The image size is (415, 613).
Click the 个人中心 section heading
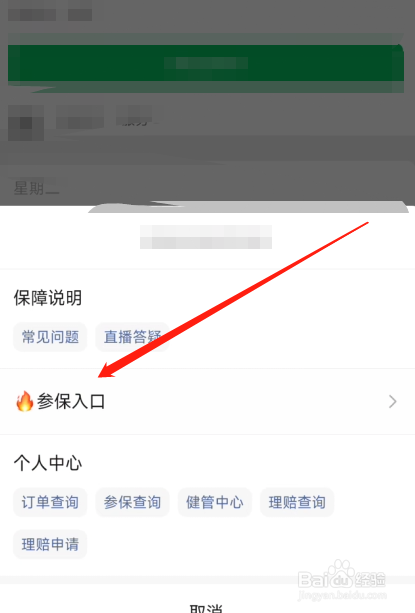48,463
